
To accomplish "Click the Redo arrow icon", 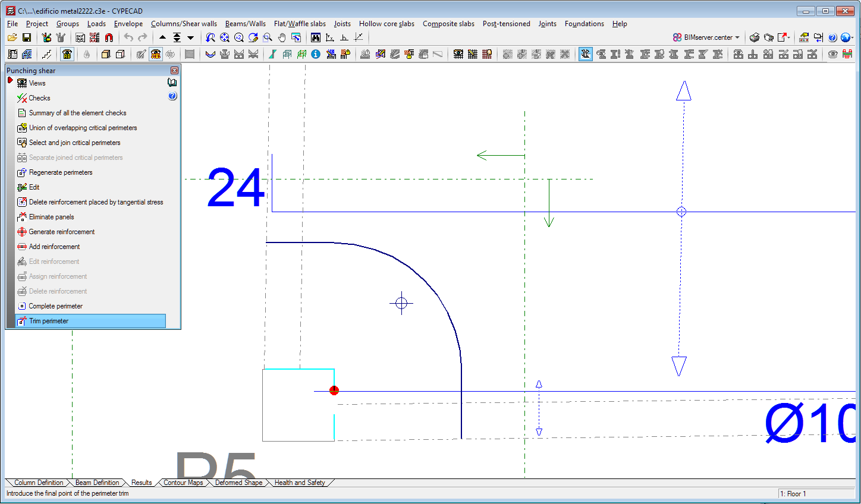I will pos(143,37).
